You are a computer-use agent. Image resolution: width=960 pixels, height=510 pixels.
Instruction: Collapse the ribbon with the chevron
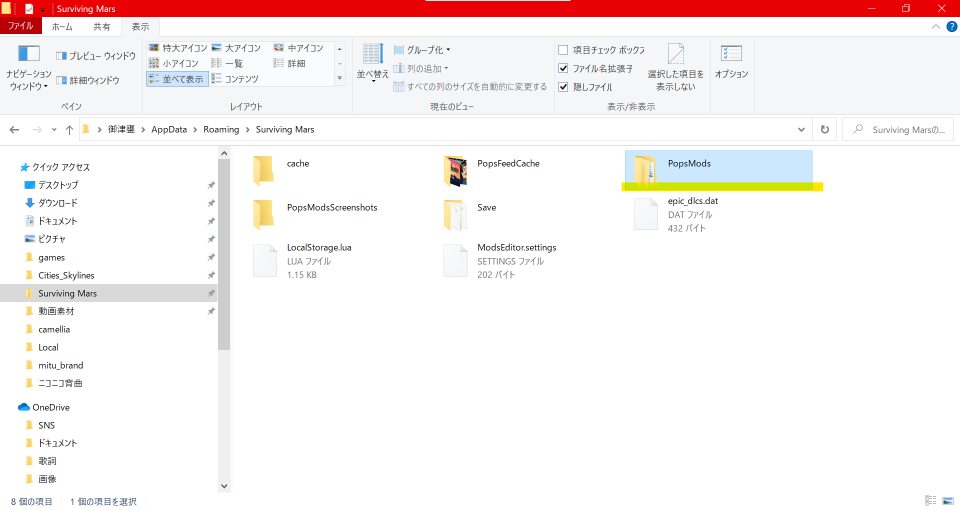tap(936, 26)
